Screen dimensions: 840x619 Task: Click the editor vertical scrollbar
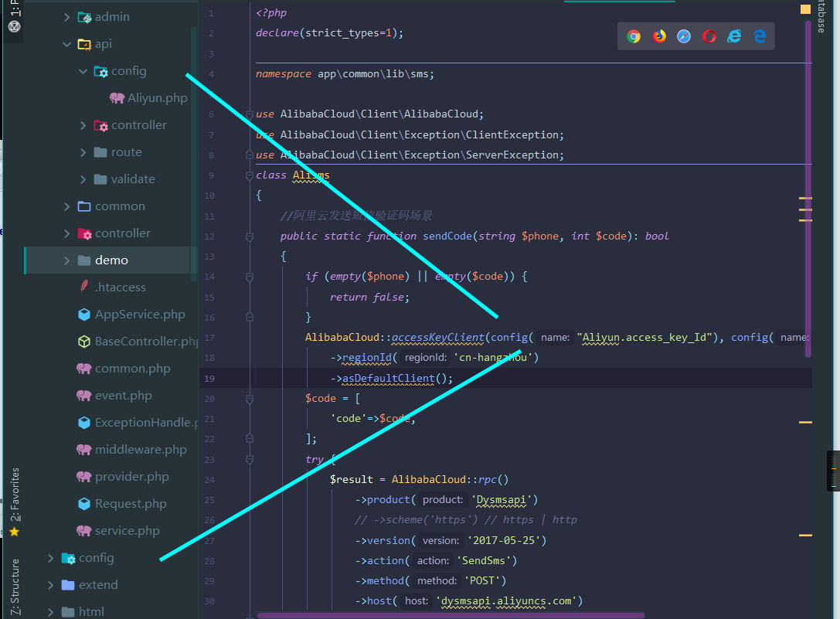(808, 188)
